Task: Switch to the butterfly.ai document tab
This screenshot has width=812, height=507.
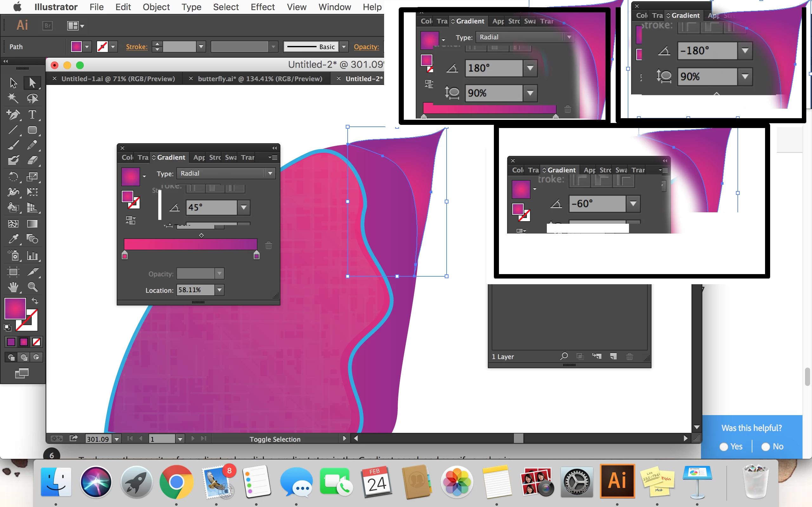Action: point(259,79)
